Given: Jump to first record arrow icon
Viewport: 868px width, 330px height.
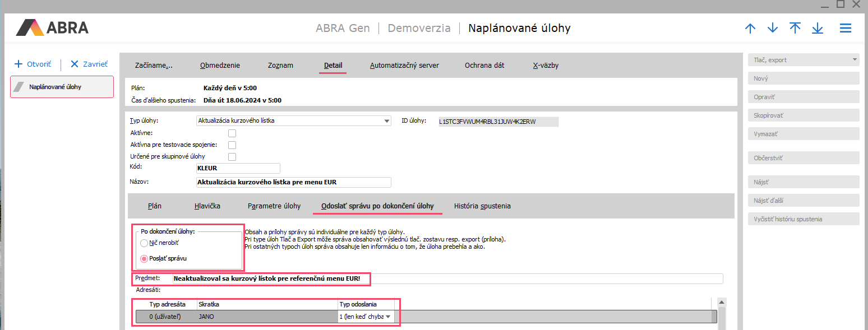Looking at the screenshot, I should (795, 28).
